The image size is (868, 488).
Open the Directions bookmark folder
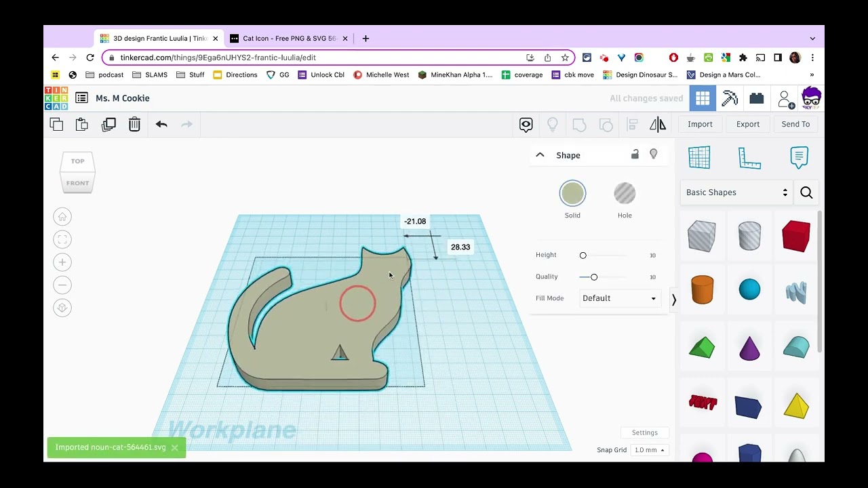[x=235, y=75]
